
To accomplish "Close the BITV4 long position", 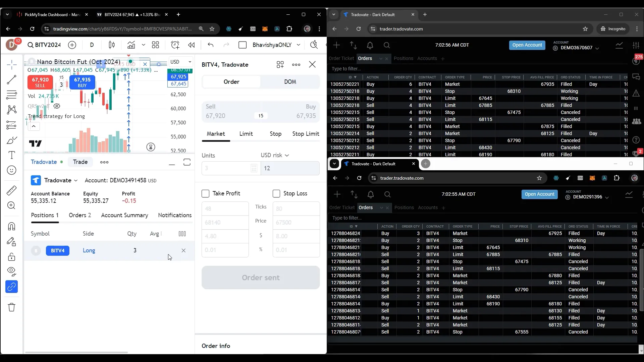I will click(183, 251).
